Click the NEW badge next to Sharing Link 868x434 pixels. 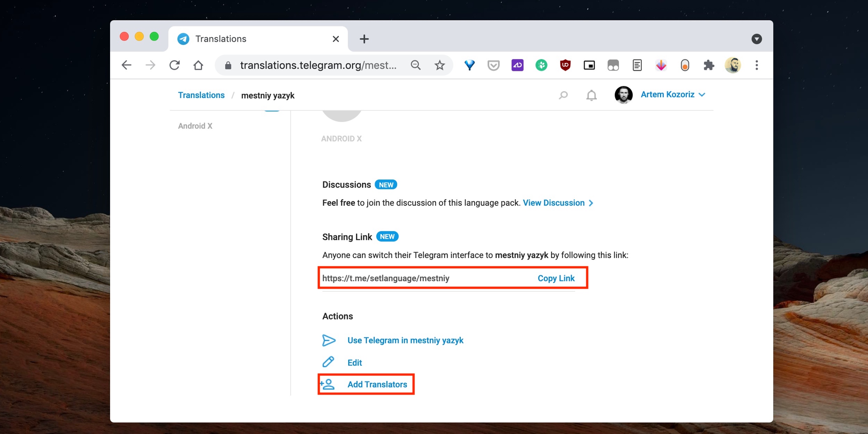[387, 236]
